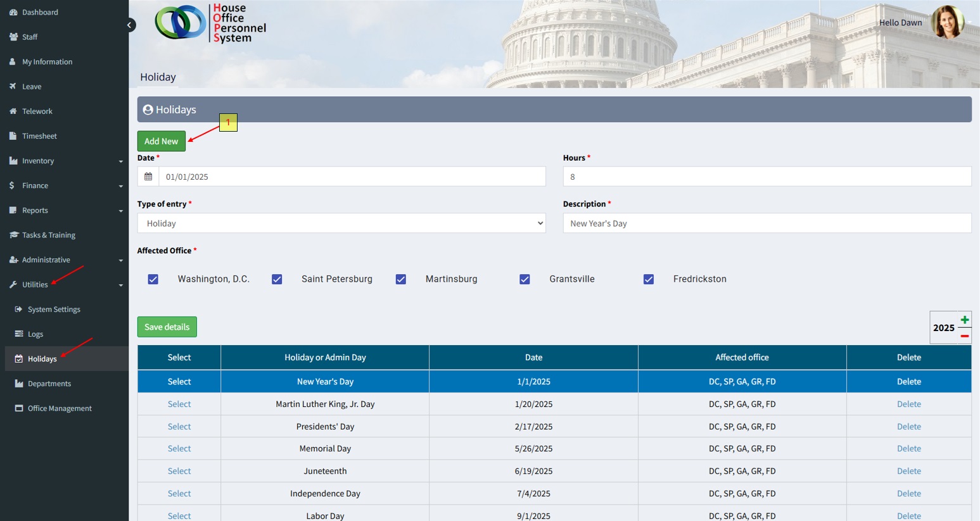Toggle the Martinsburg office checkbox
Image resolution: width=980 pixels, height=521 pixels.
(x=401, y=279)
